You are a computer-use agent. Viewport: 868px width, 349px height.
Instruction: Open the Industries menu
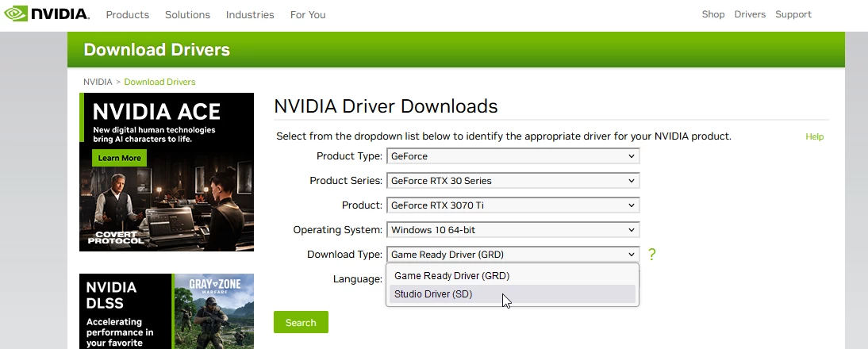coord(250,15)
